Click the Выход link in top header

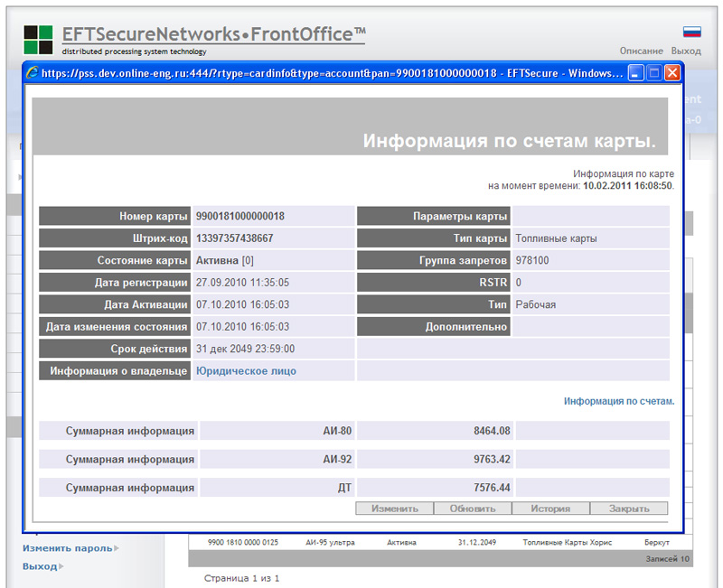pos(686,51)
